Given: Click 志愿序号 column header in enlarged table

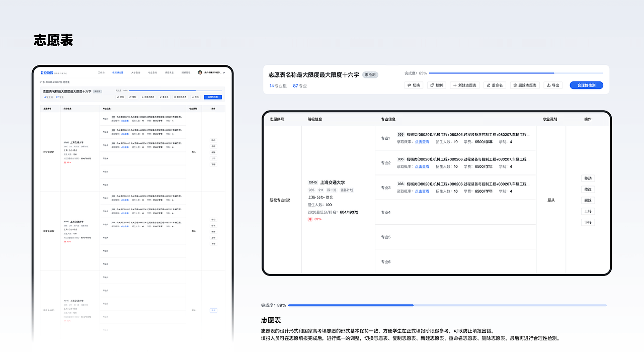Looking at the screenshot, I should [277, 119].
